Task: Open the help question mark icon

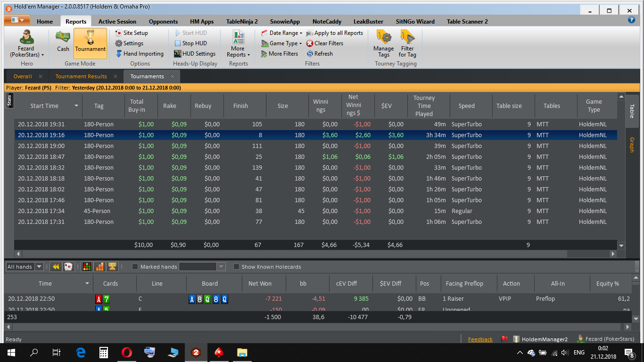Action: (x=632, y=20)
